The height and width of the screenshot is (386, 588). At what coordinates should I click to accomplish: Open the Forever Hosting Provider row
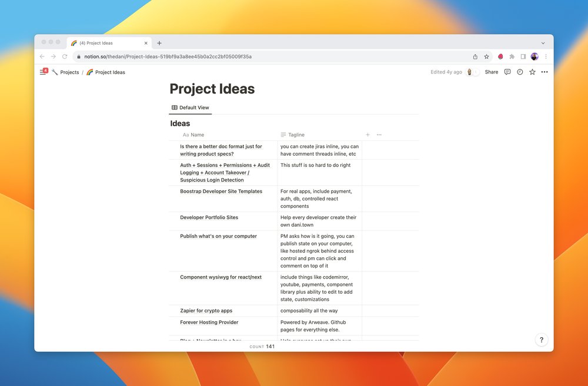tap(209, 323)
